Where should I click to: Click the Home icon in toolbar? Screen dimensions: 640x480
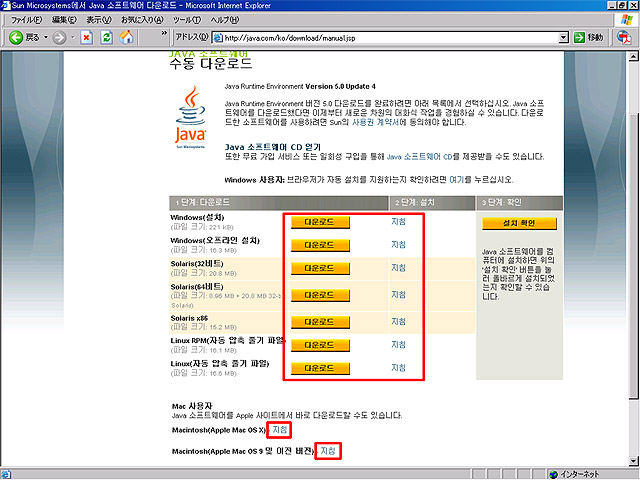point(127,38)
